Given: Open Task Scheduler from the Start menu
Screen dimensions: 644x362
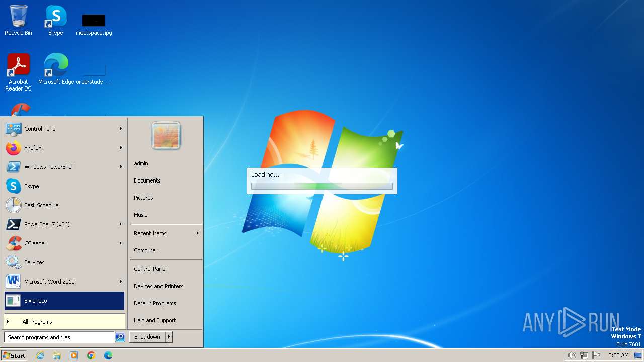Looking at the screenshot, I should click(64, 205).
